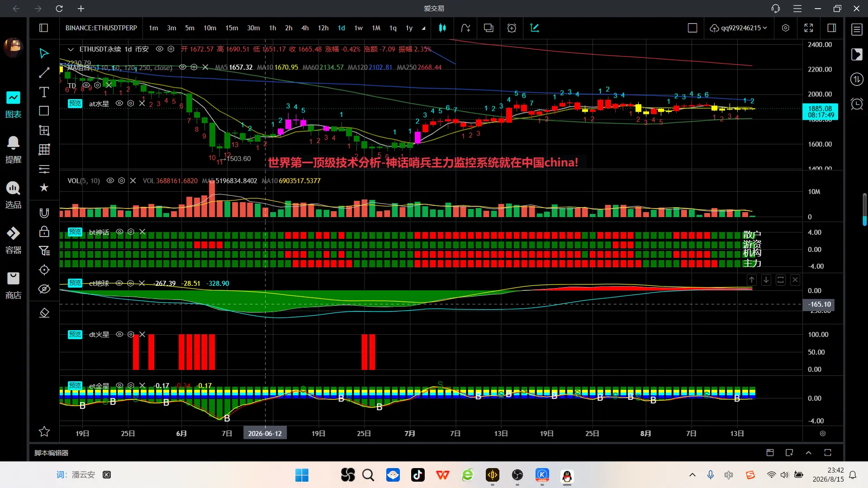Show hidden system tray icons
Screen dimensions: 868x488
[693, 475]
